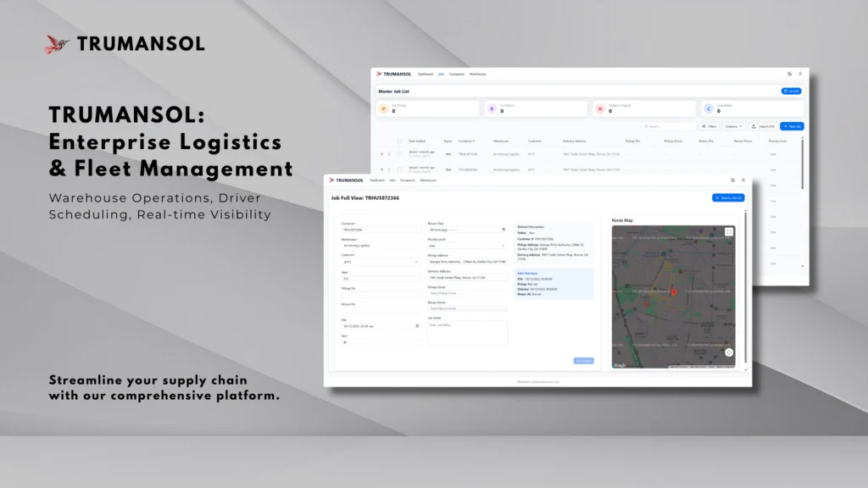Click the Date Summary heading
Image resolution: width=868 pixels, height=488 pixels.
pos(527,274)
